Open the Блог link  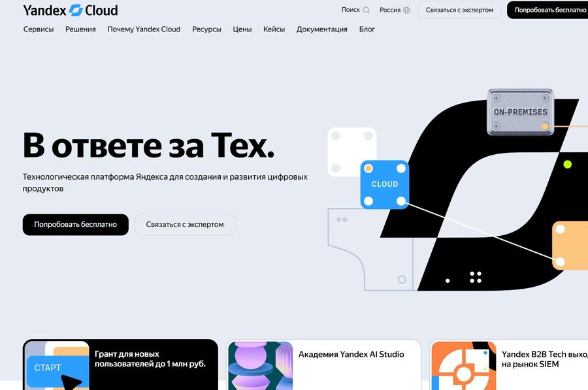click(x=367, y=29)
